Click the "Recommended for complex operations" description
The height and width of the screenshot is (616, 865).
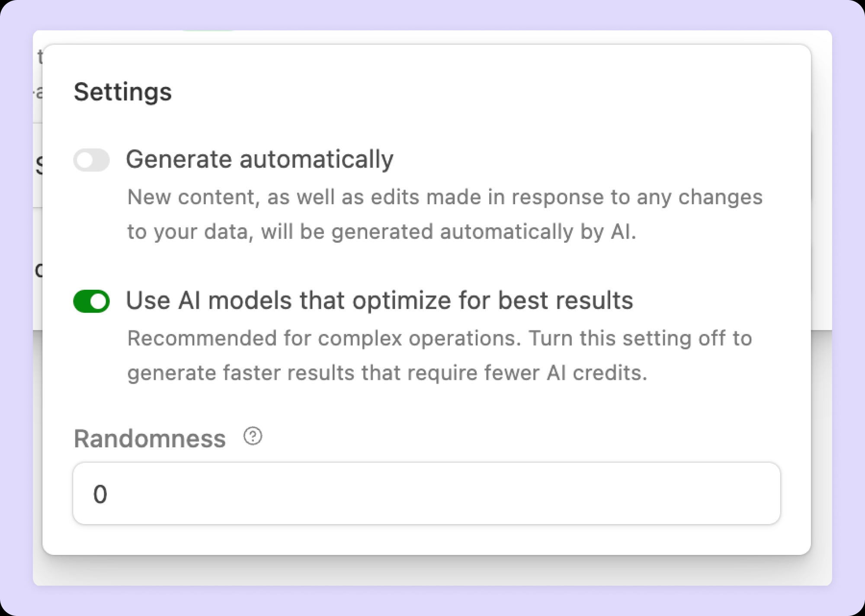[440, 355]
